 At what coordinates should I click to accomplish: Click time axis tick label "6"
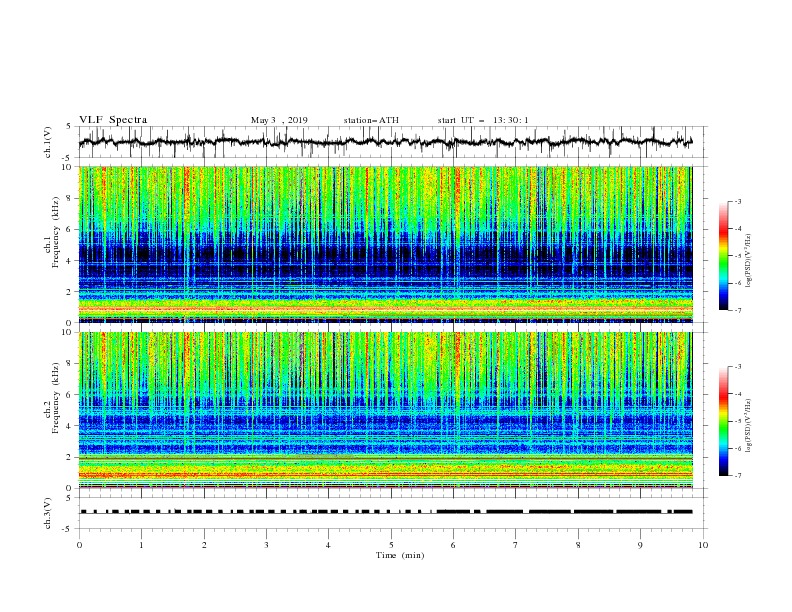coord(453,545)
